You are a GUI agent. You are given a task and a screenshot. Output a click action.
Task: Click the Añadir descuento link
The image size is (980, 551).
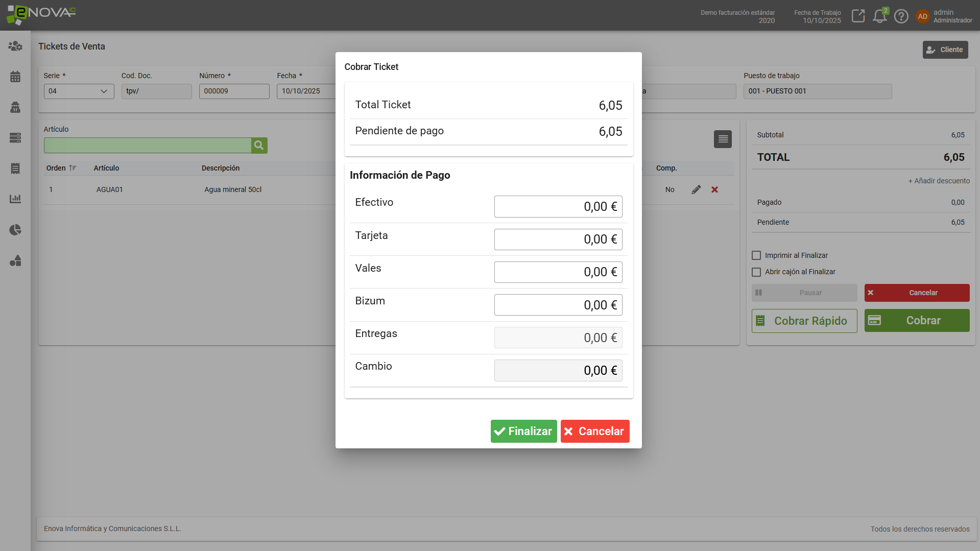click(x=939, y=181)
